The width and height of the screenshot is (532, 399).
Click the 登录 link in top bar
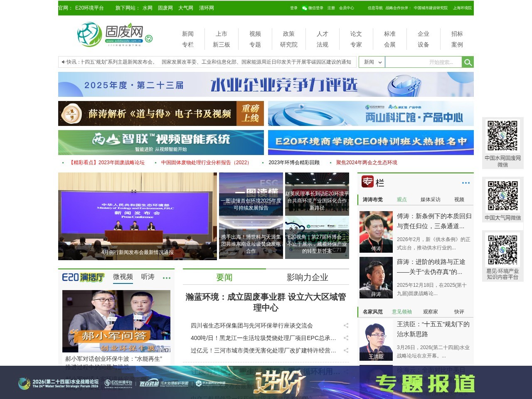294,8
